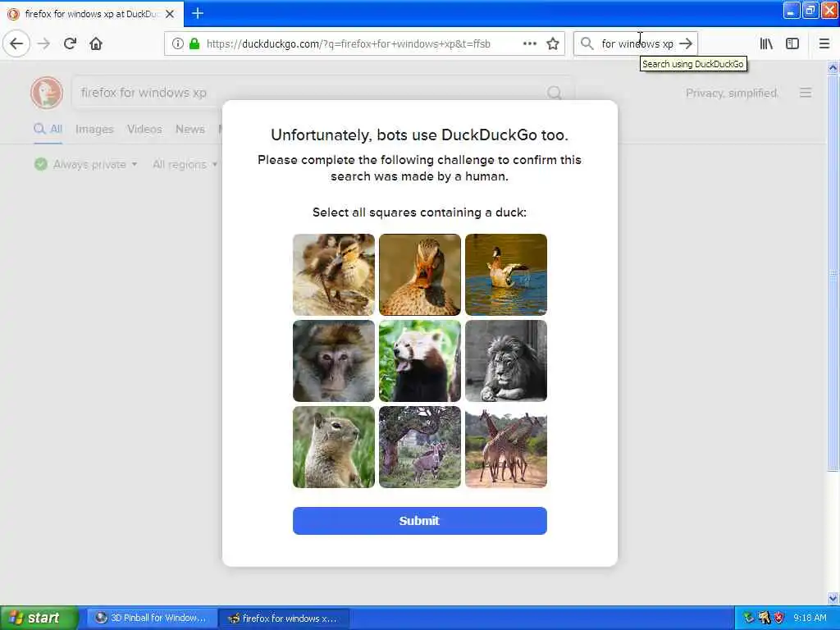Viewport: 840px width, 630px height.
Task: Select the red panda photo square
Action: point(420,361)
